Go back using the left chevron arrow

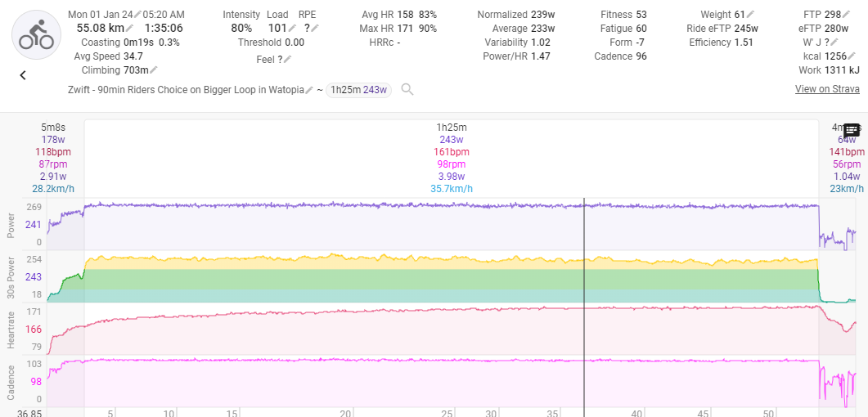point(23,75)
